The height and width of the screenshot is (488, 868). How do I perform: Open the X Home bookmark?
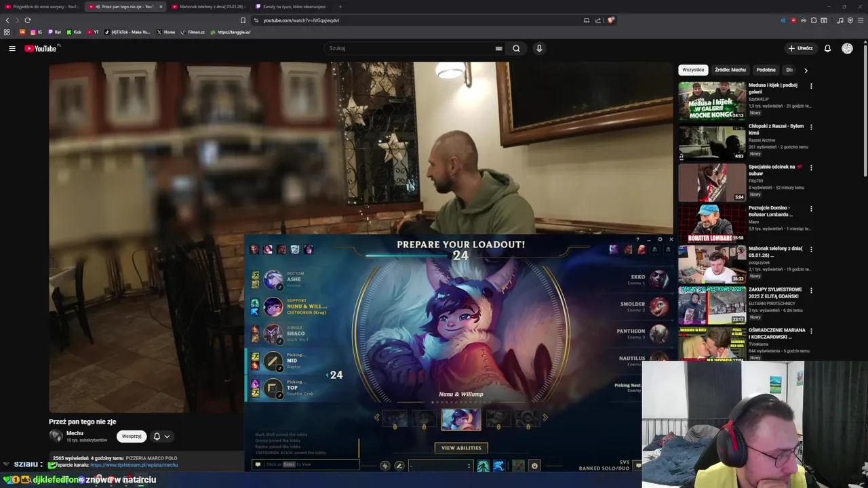(165, 32)
